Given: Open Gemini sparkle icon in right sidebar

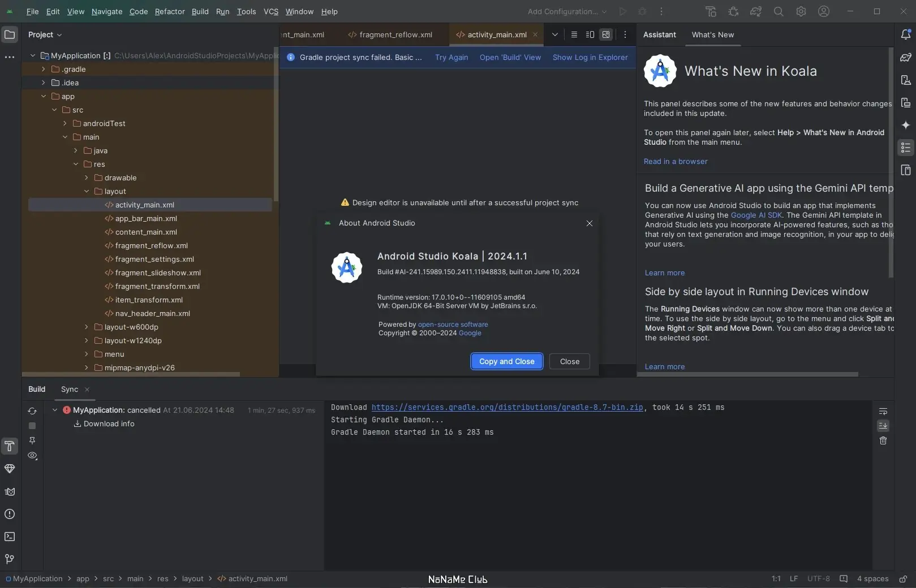Looking at the screenshot, I should pos(906,125).
